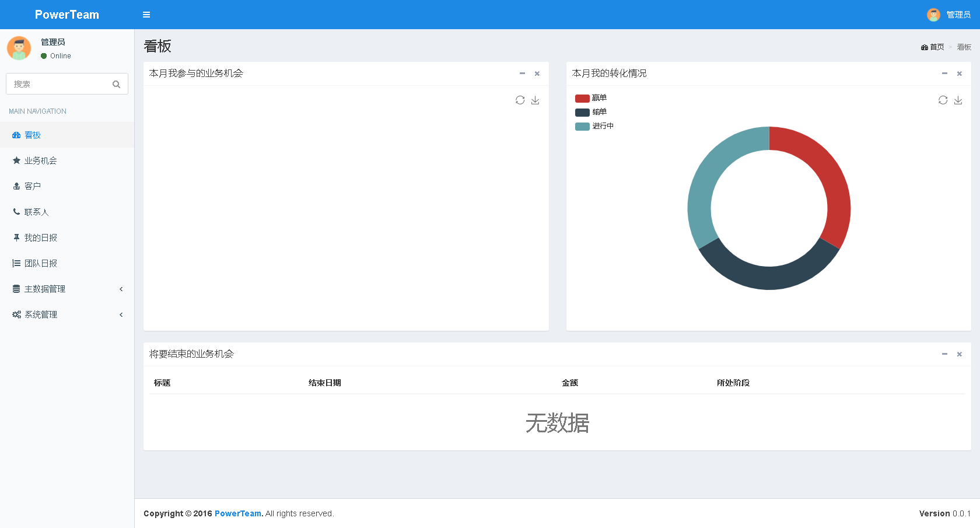
Task: Click the 系统管理 gears icon
Action: (16, 314)
